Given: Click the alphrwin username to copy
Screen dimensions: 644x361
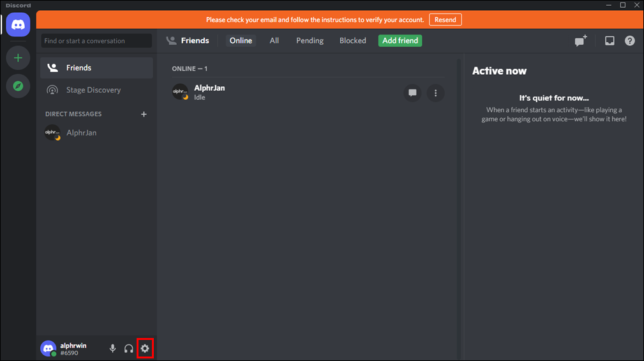Looking at the screenshot, I should coord(73,346).
